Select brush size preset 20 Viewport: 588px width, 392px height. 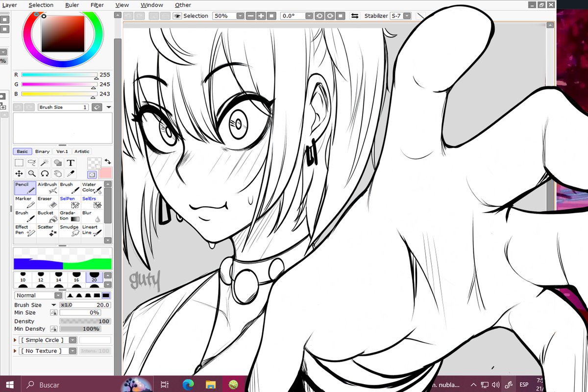(94, 278)
